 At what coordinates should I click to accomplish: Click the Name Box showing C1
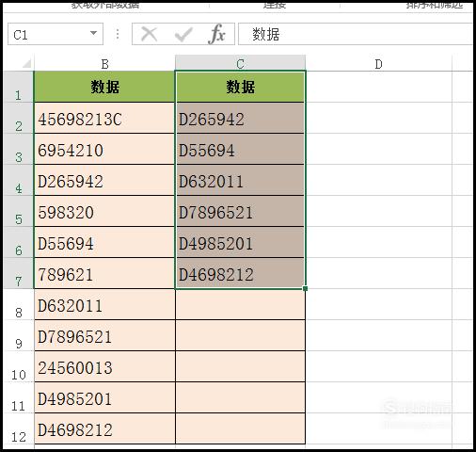pos(56,34)
